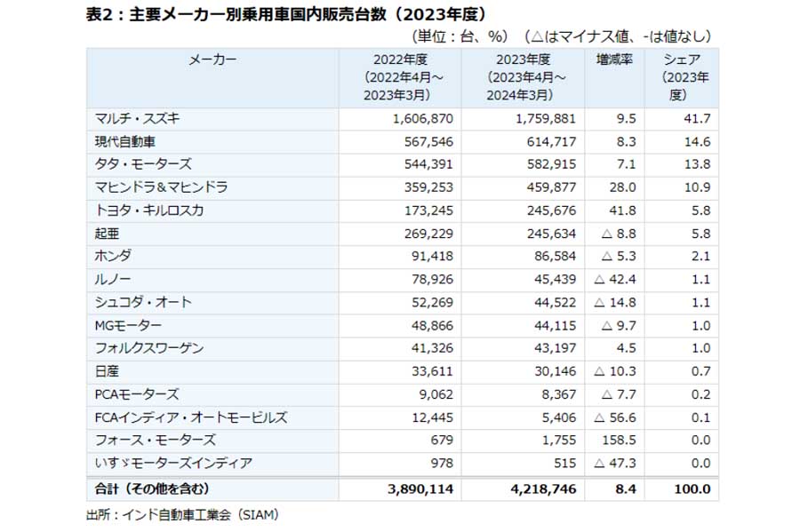Select the total 3,890,114

[x=420, y=488]
